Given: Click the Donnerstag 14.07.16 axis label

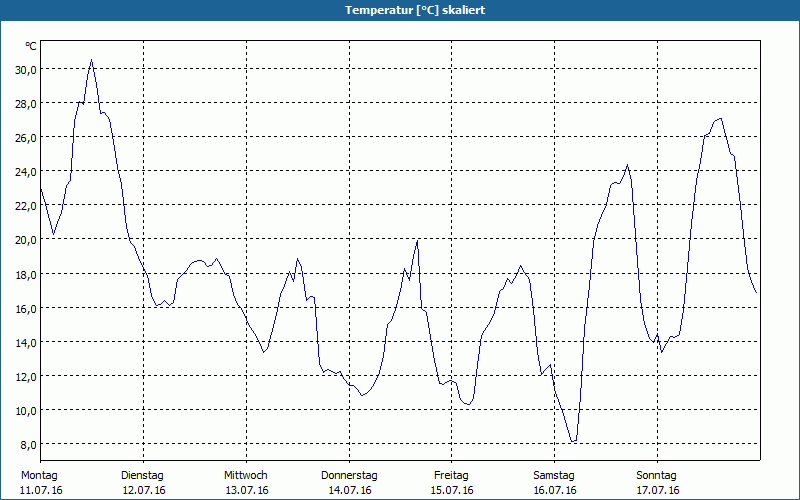Looking at the screenshot, I should click(x=349, y=483).
